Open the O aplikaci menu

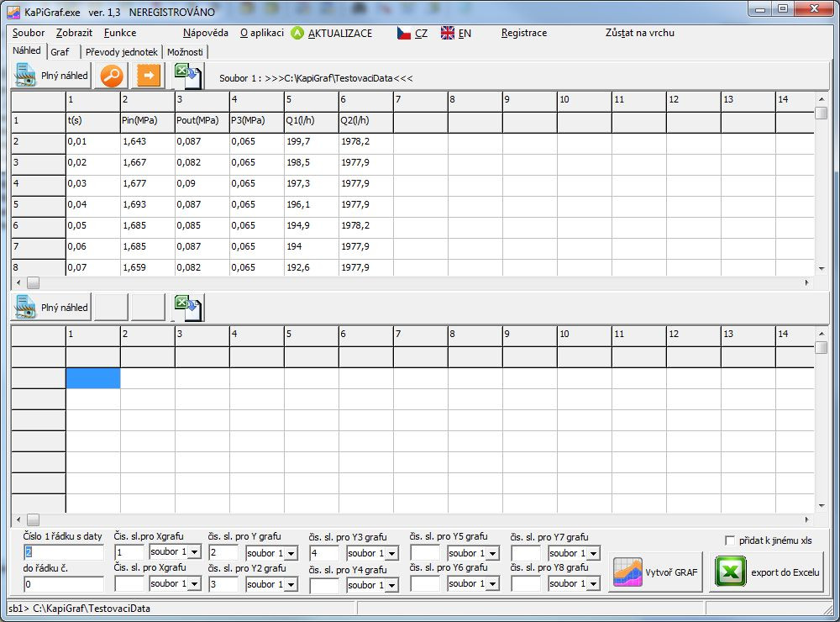point(262,33)
